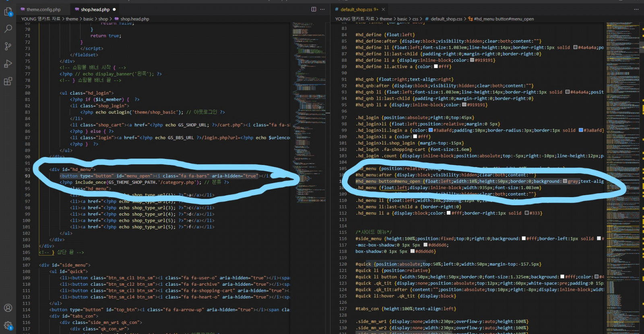Click #919191 swatch on #hd_qnb li a line
The width and height of the screenshot is (644, 334).
(464, 105)
